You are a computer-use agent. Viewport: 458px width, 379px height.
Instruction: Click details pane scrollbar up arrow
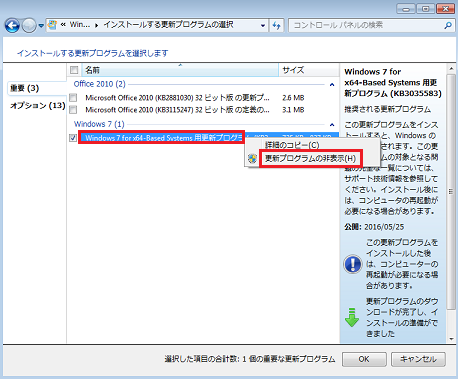451,69
